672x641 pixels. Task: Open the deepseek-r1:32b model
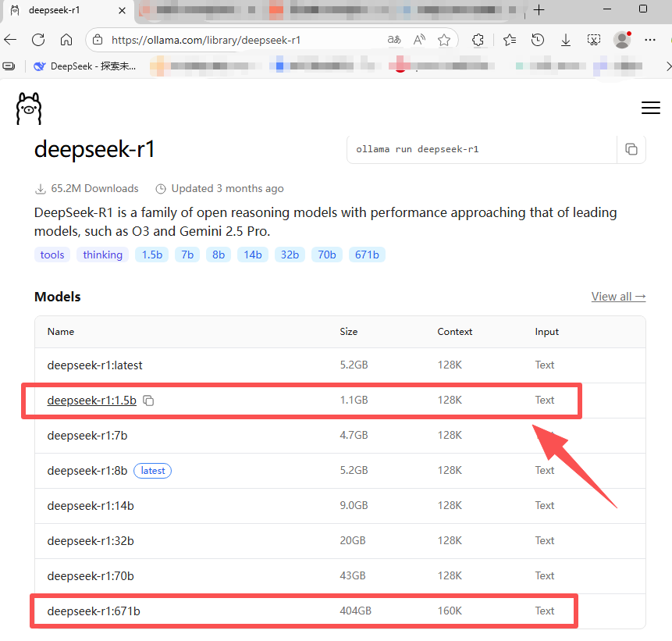[91, 541]
